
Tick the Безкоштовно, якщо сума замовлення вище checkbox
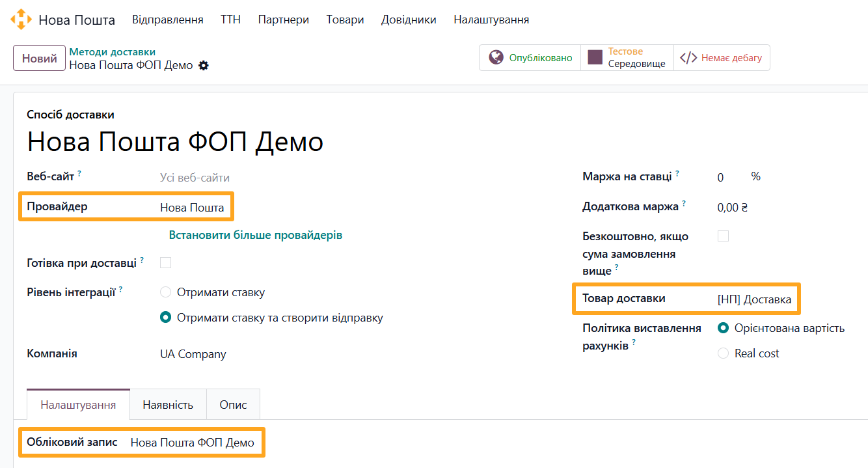723,236
